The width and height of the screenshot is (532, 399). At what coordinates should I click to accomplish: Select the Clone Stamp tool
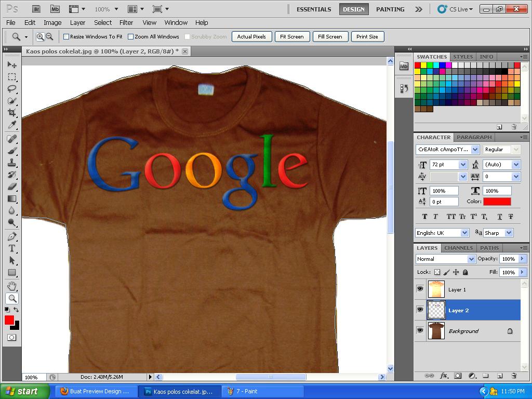point(12,163)
